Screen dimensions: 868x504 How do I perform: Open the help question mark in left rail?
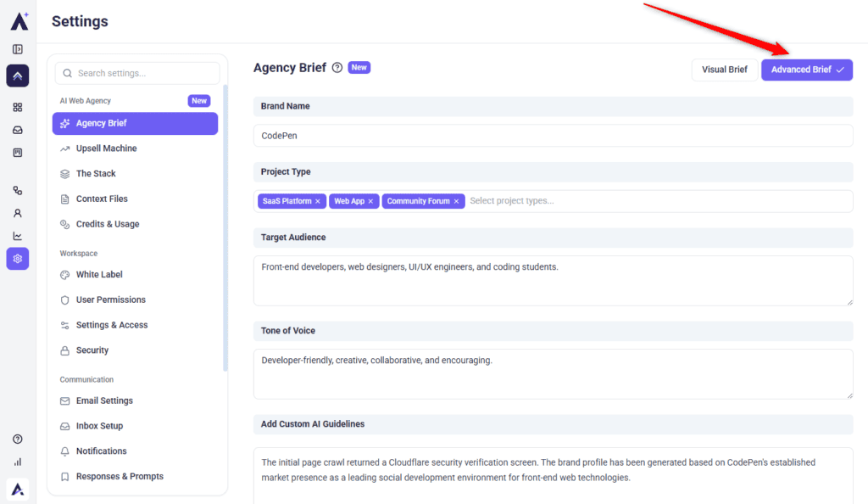[18, 440]
